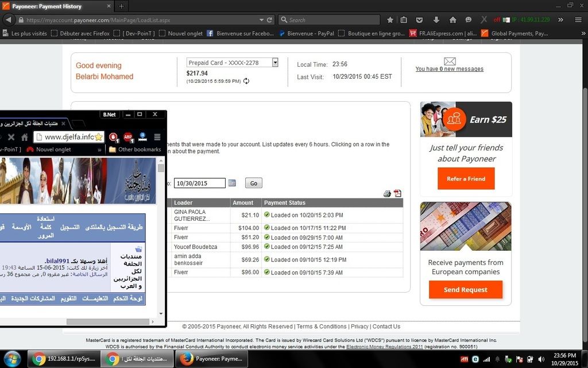Image resolution: width=588 pixels, height=368 pixels.
Task: Expand the Prepaid Card XXXX-2278 dropdown
Action: [275, 62]
